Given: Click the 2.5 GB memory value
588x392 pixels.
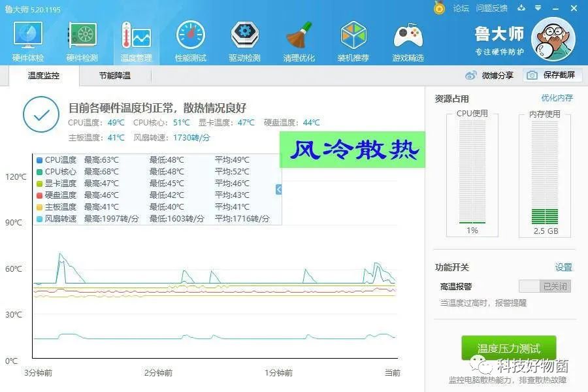Looking at the screenshot, I should (546, 231).
